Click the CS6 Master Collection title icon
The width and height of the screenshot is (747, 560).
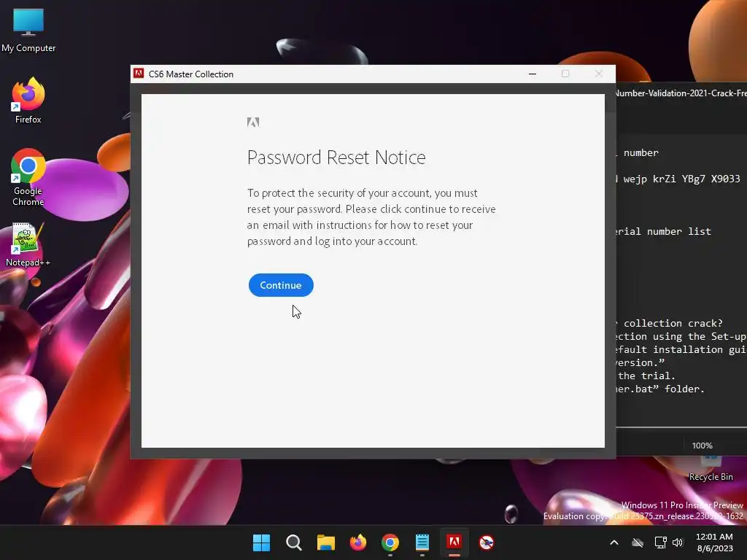click(139, 74)
